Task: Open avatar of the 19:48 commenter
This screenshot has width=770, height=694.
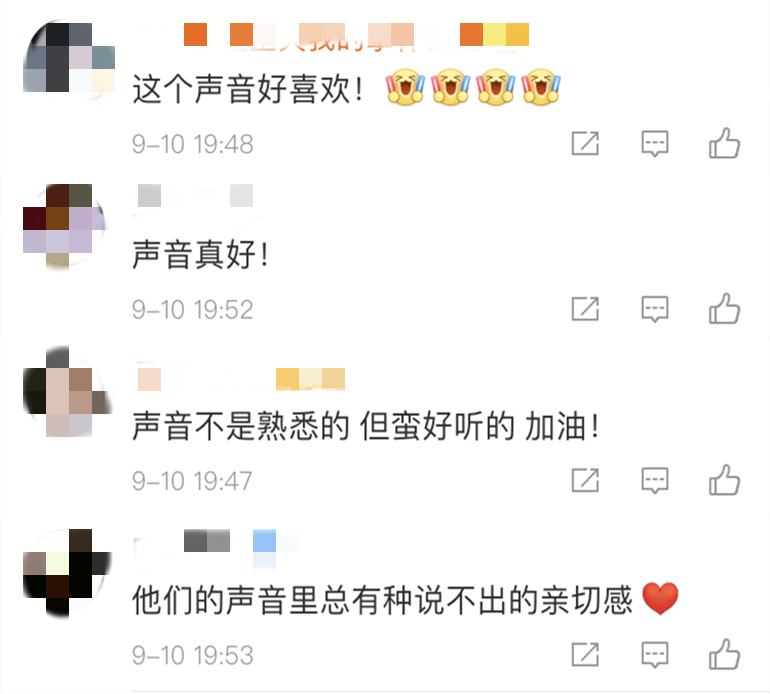Action: [x=69, y=57]
